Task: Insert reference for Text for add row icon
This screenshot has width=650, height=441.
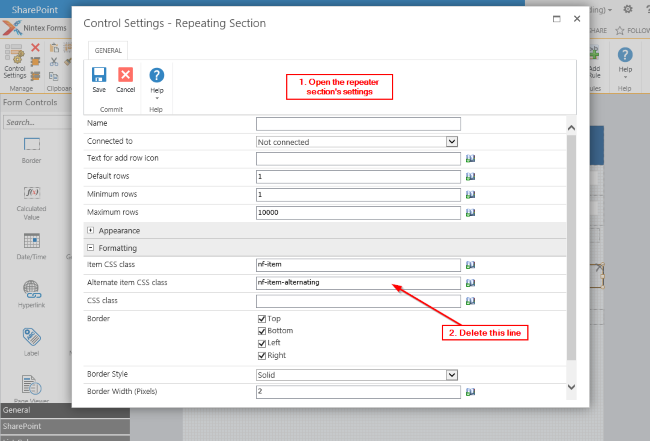Action: (470, 159)
